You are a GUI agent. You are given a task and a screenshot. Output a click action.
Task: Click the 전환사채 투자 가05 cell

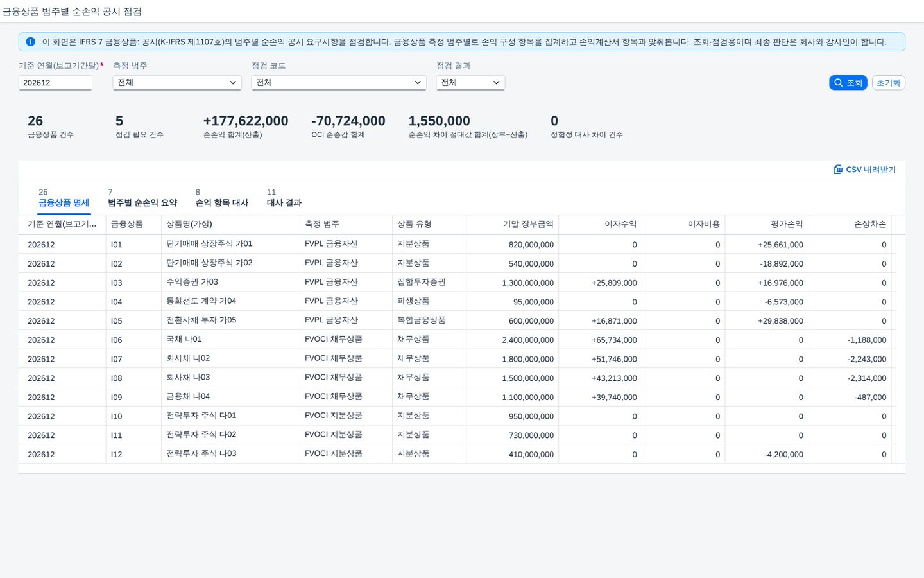pyautogui.click(x=230, y=320)
